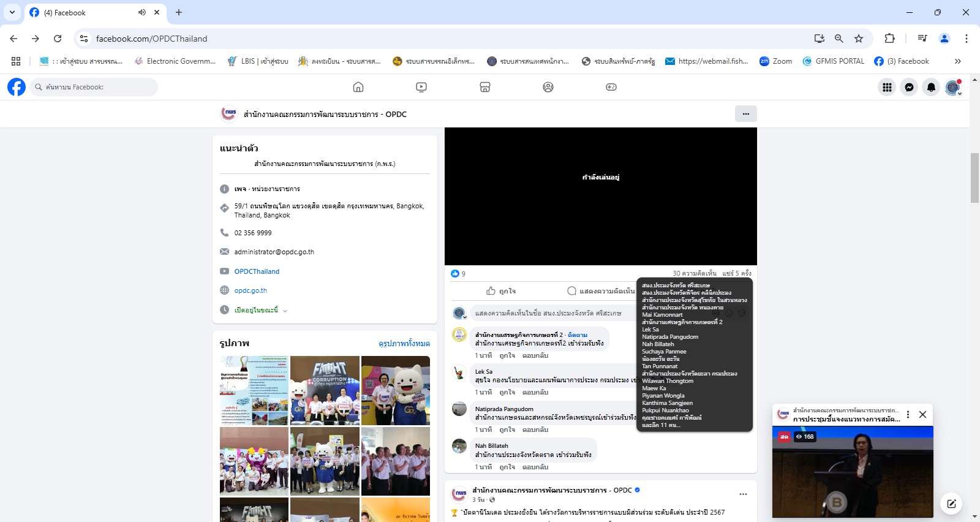
Task: Open the (3) Facebook bookmark
Action: (x=902, y=61)
